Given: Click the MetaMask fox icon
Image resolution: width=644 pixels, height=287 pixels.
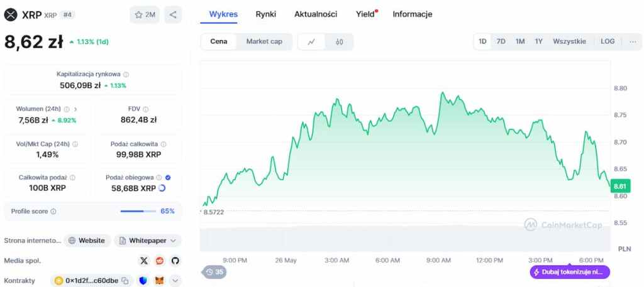Looking at the screenshot, I should [160, 281].
